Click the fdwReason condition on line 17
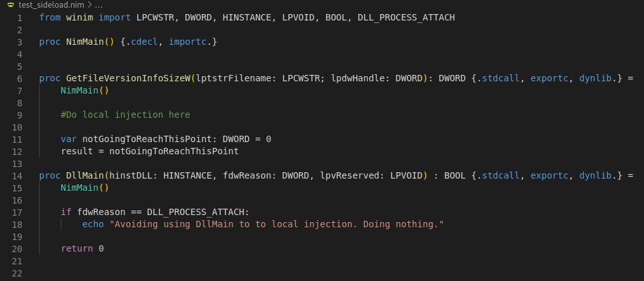The width and height of the screenshot is (644, 281). pyautogui.click(x=101, y=212)
